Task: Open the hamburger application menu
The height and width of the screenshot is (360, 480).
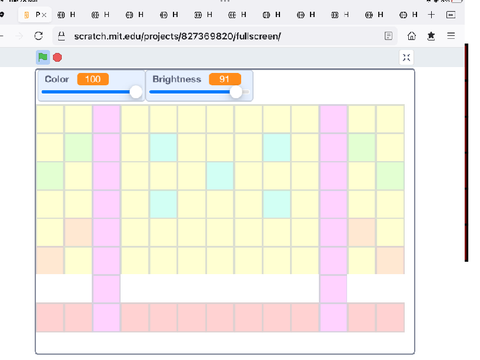Action: (451, 35)
